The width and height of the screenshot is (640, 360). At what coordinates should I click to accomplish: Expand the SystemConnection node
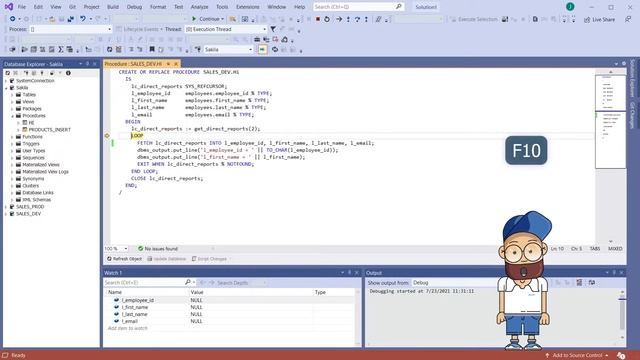pyautogui.click(x=6, y=81)
